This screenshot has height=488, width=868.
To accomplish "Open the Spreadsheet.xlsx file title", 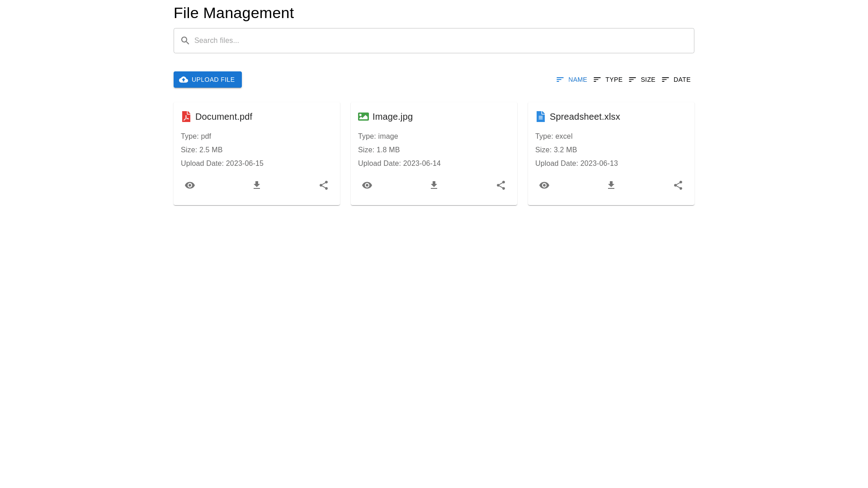I will pos(585,117).
